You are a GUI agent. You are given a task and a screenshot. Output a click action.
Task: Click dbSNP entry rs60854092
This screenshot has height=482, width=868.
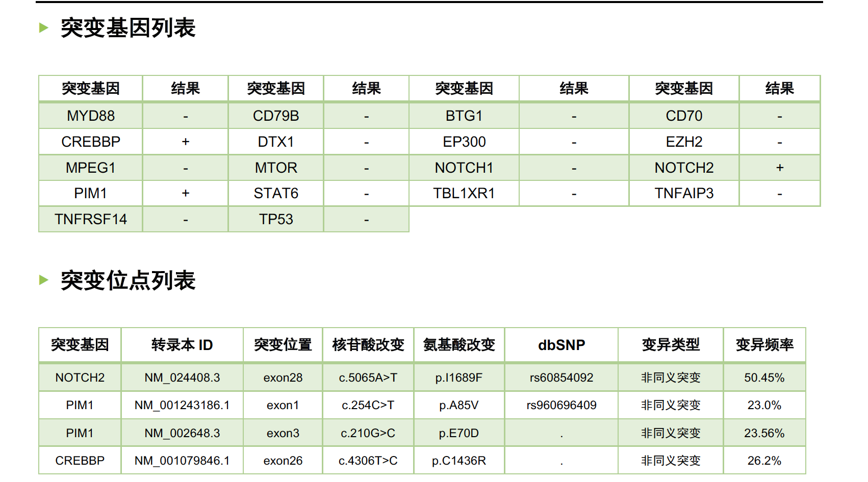[561, 378]
